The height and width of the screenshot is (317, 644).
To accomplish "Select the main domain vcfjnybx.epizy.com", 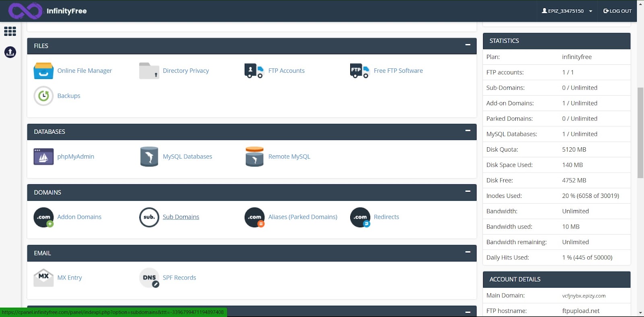I will pyautogui.click(x=584, y=296).
